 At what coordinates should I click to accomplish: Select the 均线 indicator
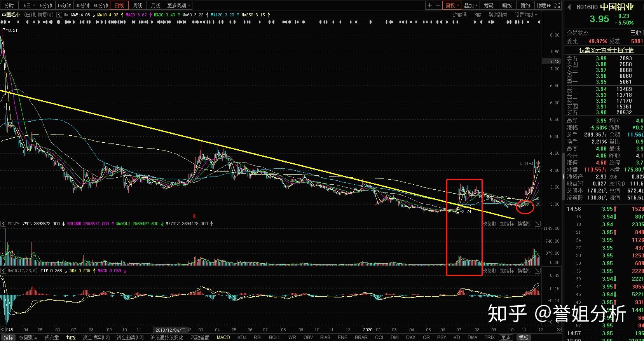[71, 338]
